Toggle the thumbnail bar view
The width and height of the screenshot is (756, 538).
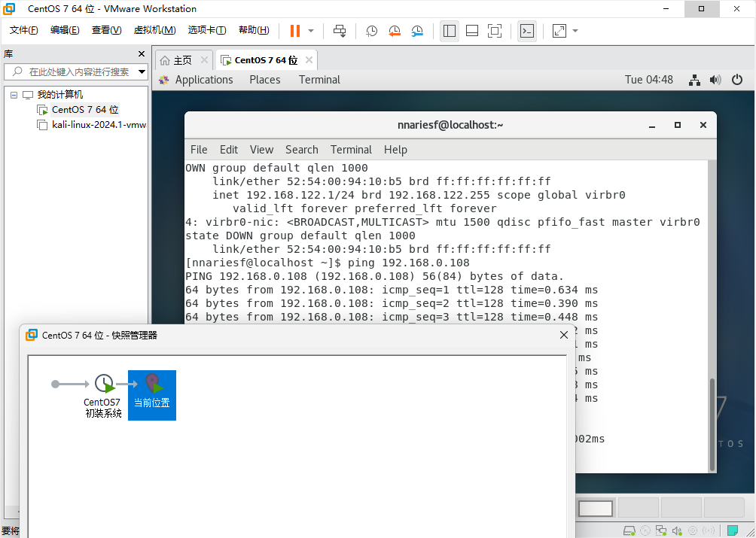pos(472,31)
